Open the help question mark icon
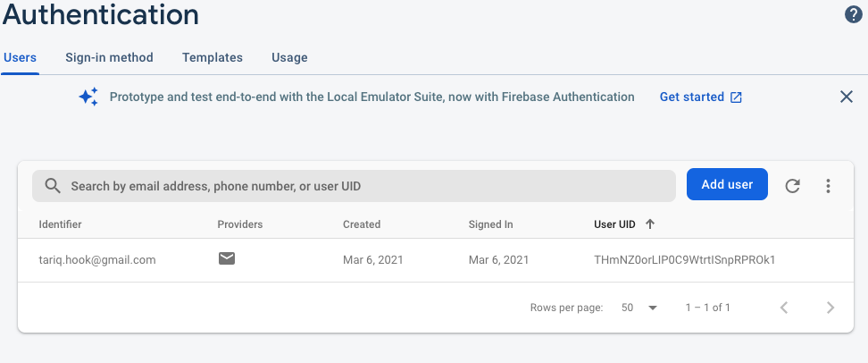Screen dimensions: 868x363 [854, 14]
